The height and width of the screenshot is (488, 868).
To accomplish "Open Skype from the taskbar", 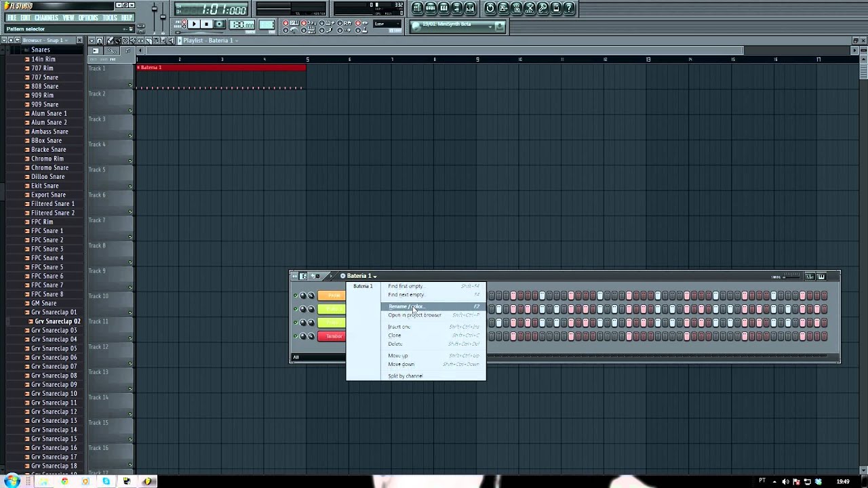I will (x=106, y=481).
